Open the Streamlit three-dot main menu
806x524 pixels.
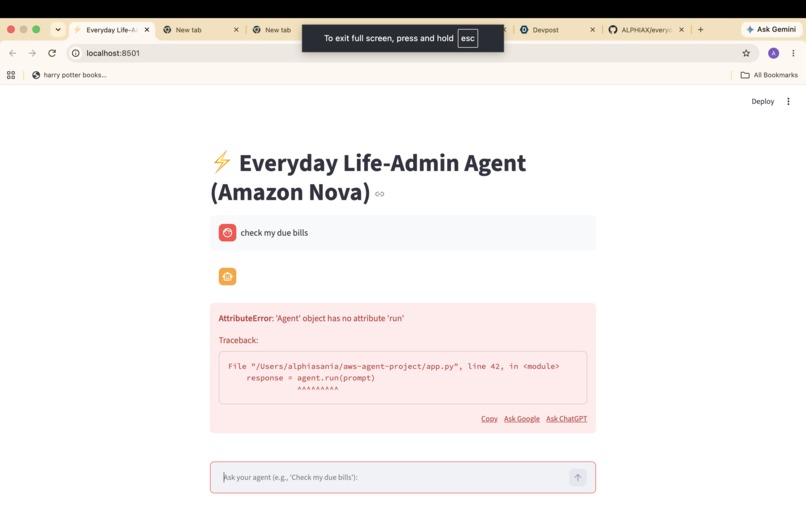(x=788, y=101)
